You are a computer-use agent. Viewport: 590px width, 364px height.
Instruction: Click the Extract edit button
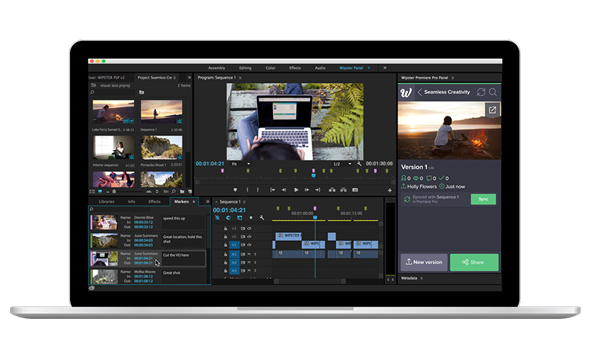coord(344,190)
